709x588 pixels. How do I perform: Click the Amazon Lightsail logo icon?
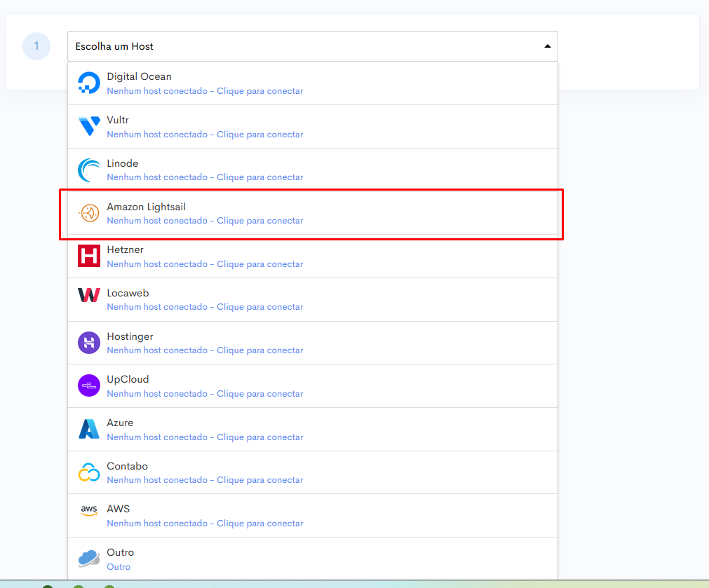tap(89, 213)
